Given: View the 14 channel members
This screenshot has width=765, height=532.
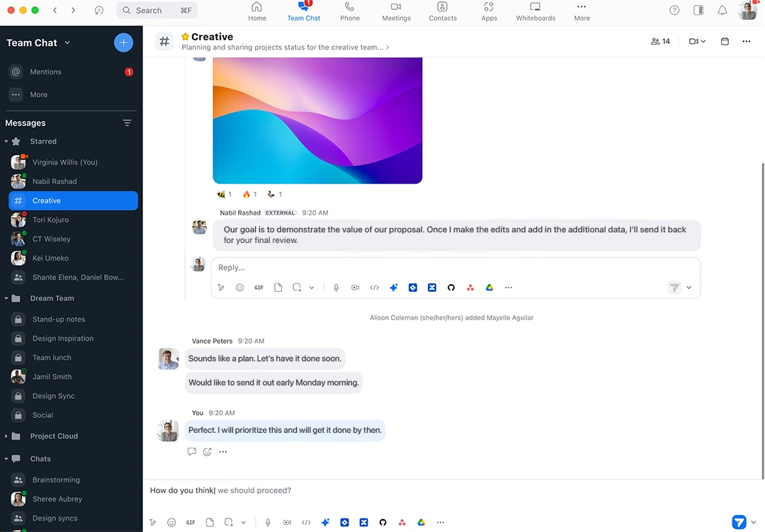Looking at the screenshot, I should (x=659, y=41).
